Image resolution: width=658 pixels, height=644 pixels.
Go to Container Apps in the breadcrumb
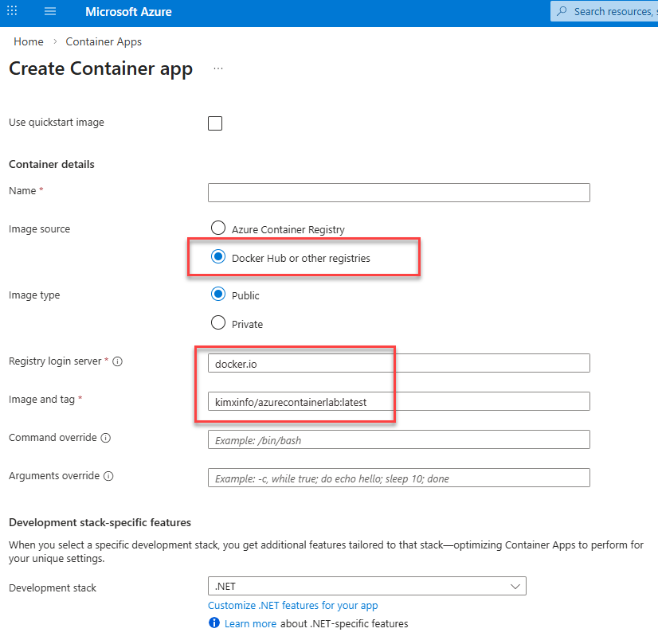[104, 42]
